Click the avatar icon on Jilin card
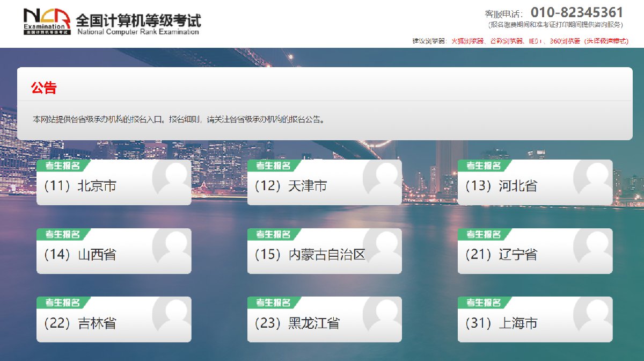The width and height of the screenshot is (644, 361). click(171, 315)
